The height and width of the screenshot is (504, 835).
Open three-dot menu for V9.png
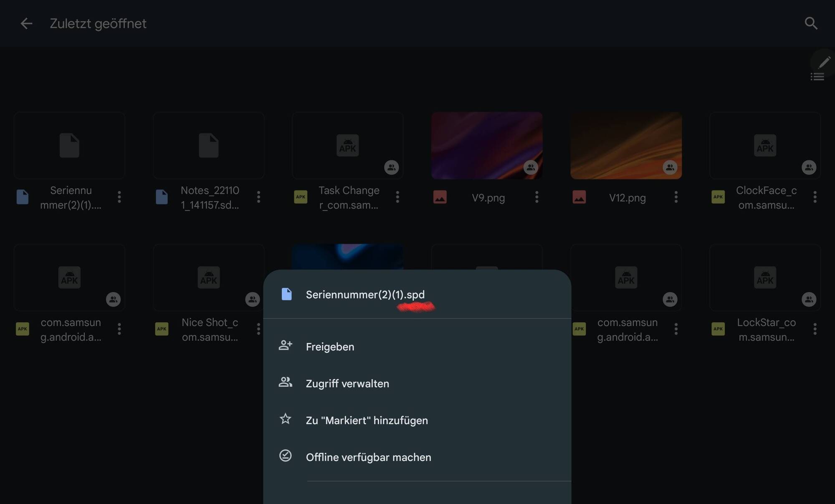pos(536,197)
